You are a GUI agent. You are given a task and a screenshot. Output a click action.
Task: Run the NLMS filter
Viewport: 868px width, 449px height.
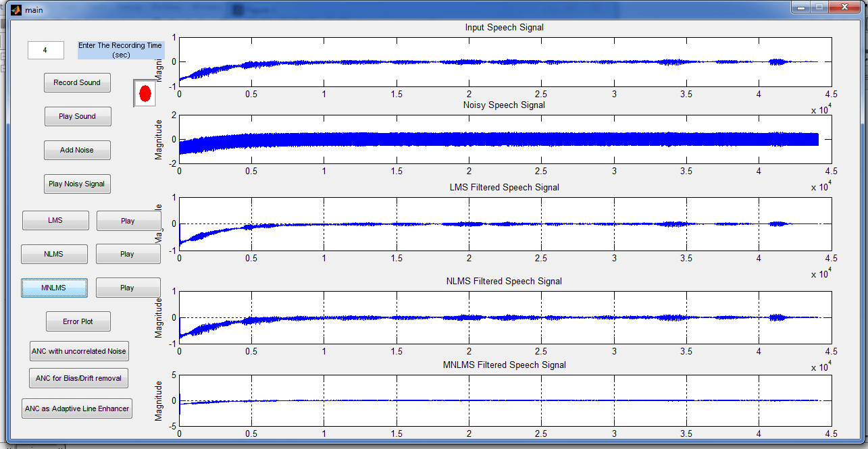coord(54,254)
